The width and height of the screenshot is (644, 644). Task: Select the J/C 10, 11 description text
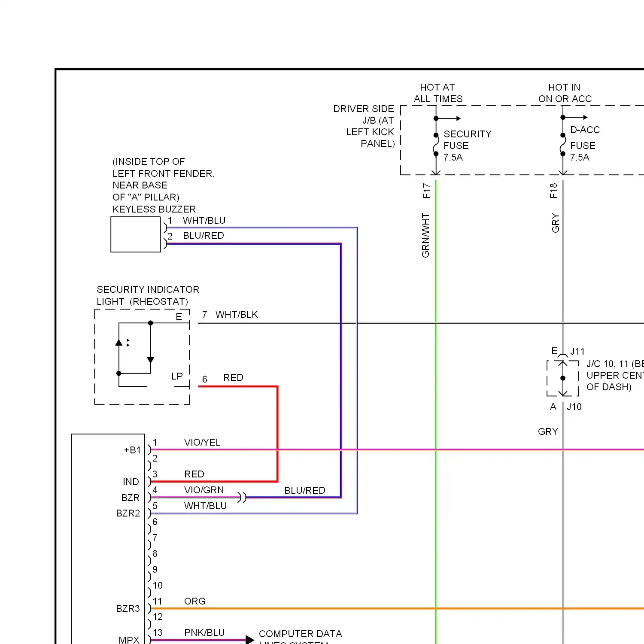point(615,375)
